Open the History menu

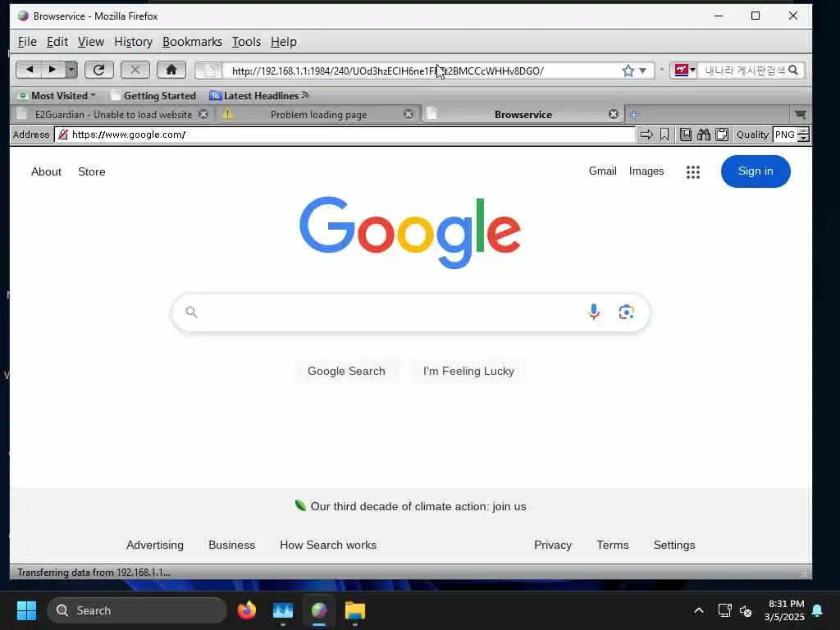pyautogui.click(x=134, y=42)
